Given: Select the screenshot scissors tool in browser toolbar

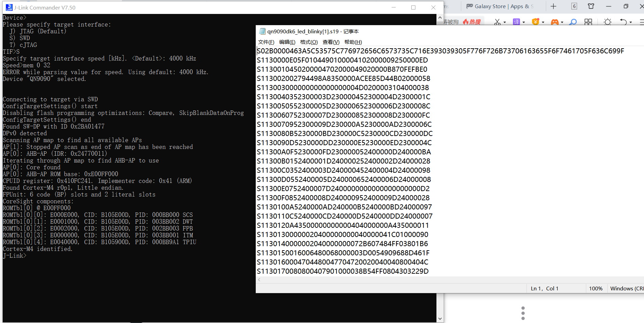Looking at the screenshot, I should tap(497, 22).
